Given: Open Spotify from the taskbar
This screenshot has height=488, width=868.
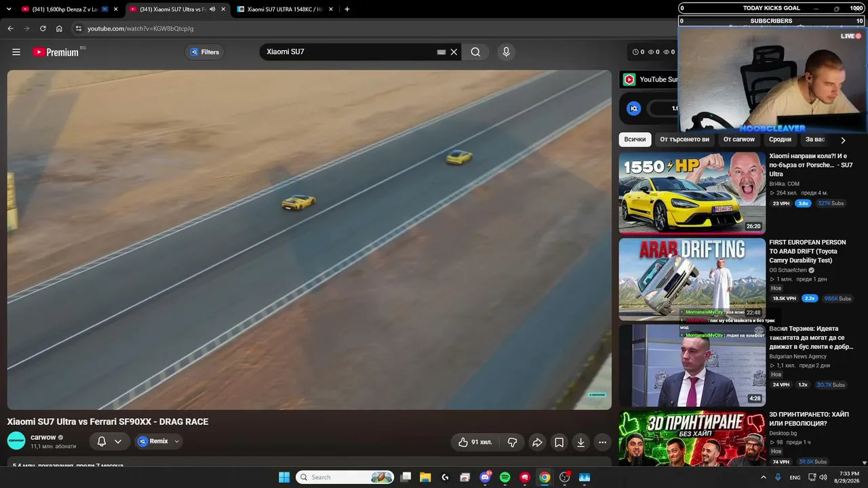Looking at the screenshot, I should tap(505, 477).
